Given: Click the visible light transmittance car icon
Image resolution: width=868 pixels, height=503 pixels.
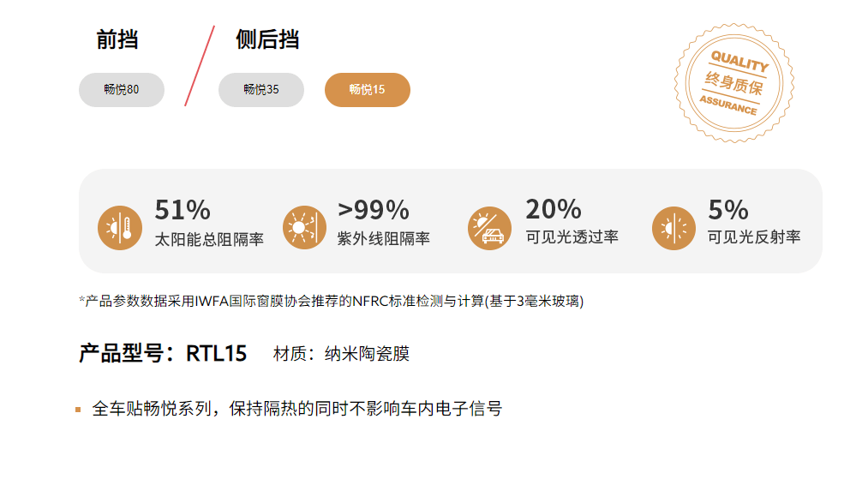Looking at the screenshot, I should (489, 228).
